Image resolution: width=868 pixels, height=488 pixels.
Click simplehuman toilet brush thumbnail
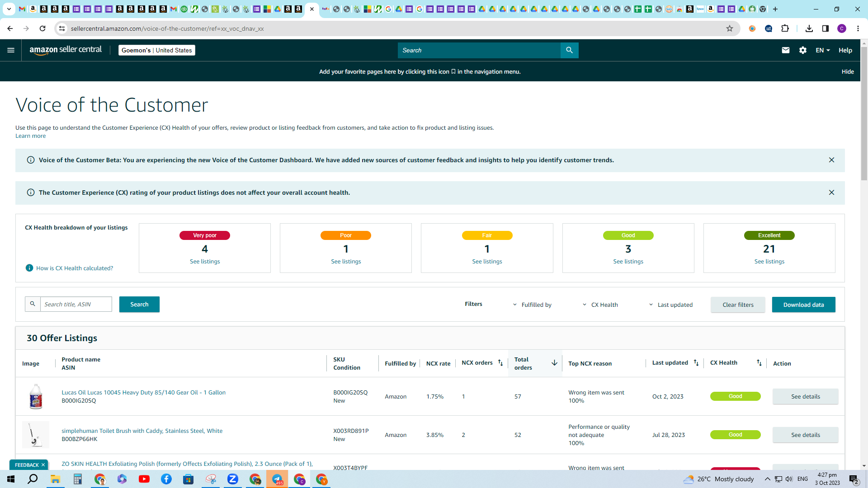36,435
